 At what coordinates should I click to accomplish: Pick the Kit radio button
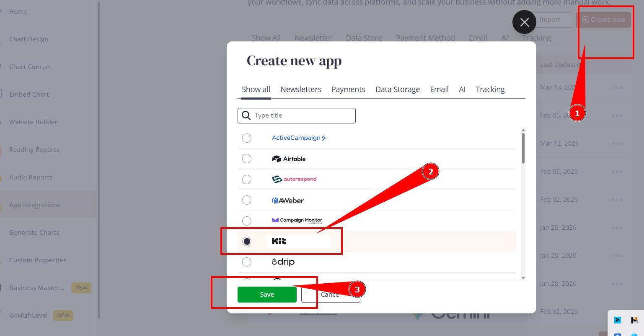[247, 241]
